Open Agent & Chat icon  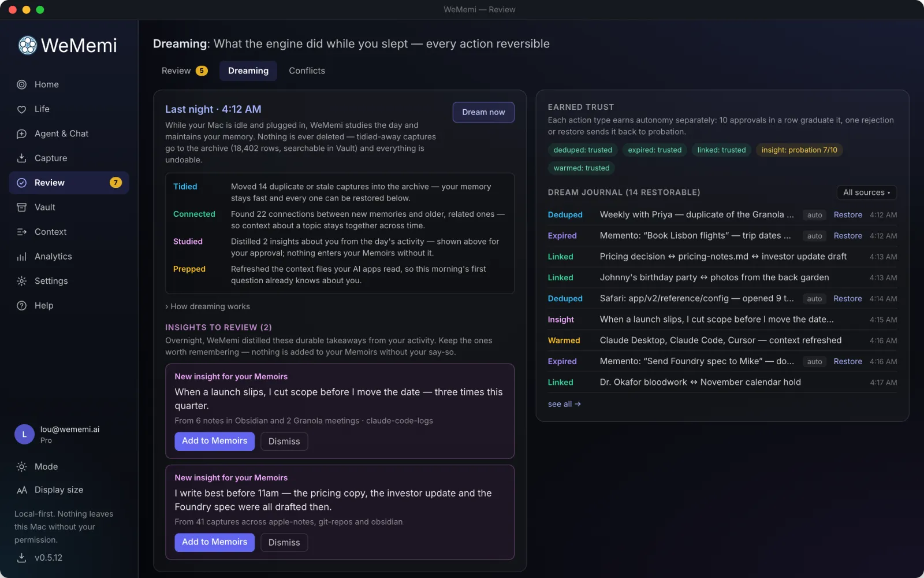pyautogui.click(x=22, y=134)
